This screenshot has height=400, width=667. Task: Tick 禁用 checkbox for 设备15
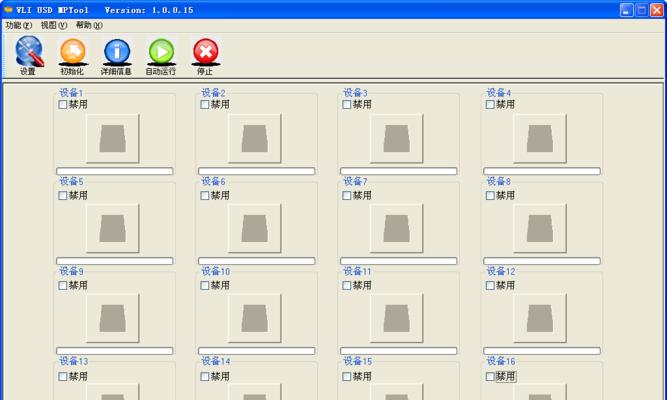347,376
